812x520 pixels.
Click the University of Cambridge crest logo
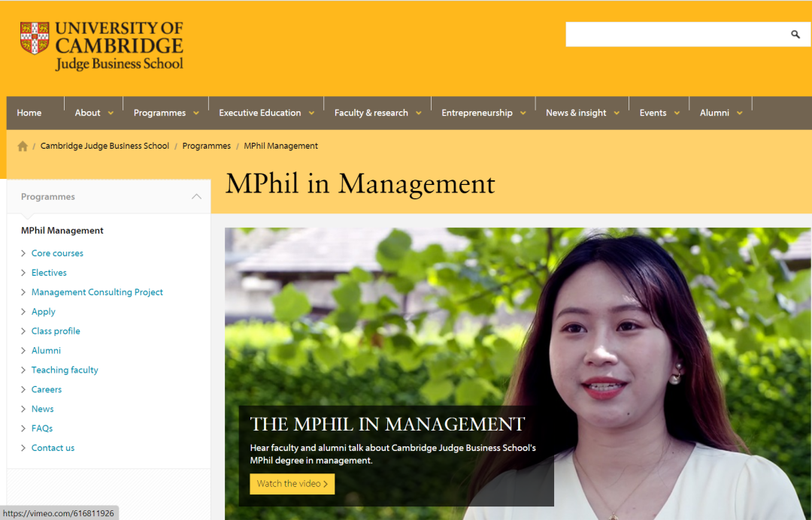coord(35,38)
